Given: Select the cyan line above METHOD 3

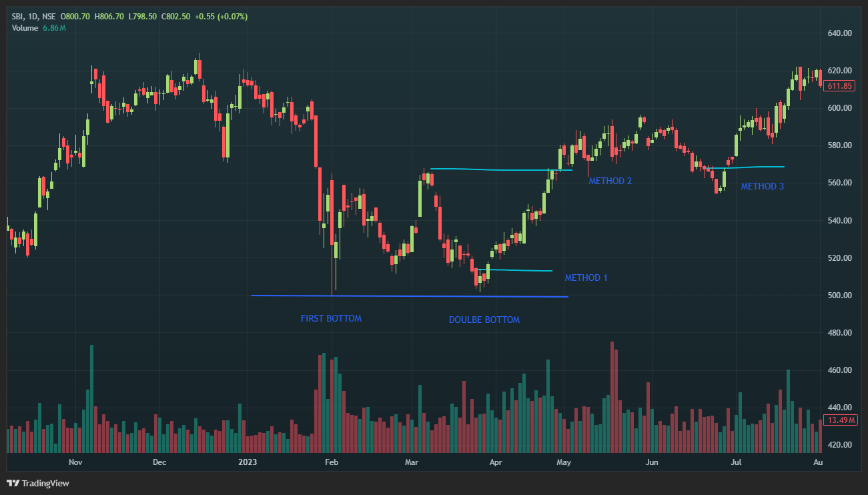Looking at the screenshot, I should (x=754, y=167).
